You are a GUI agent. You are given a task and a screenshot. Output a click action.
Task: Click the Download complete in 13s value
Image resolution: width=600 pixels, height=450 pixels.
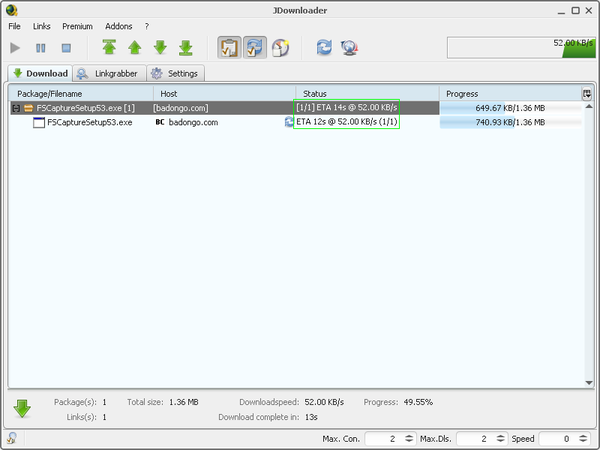point(311,417)
